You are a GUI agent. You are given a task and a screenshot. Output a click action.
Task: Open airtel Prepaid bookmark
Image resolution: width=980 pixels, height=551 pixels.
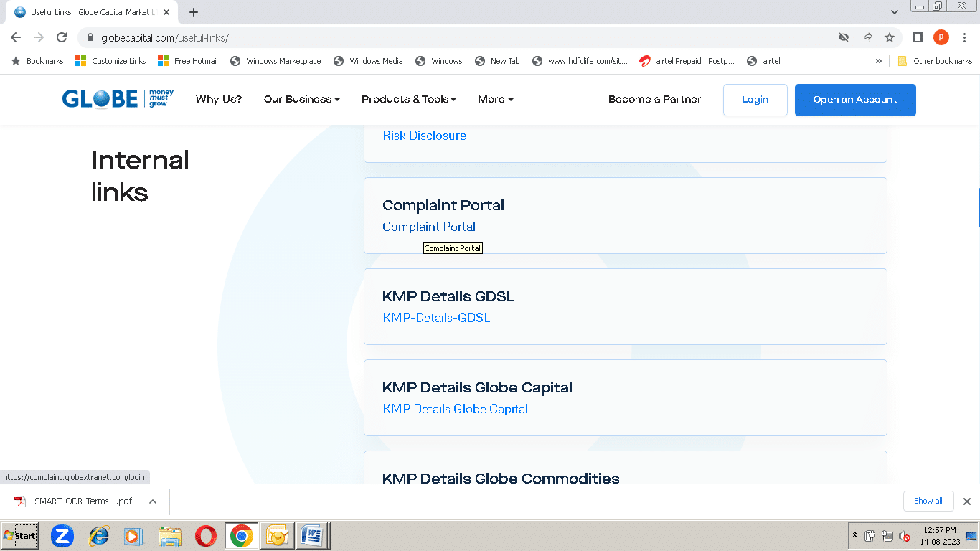pos(687,61)
